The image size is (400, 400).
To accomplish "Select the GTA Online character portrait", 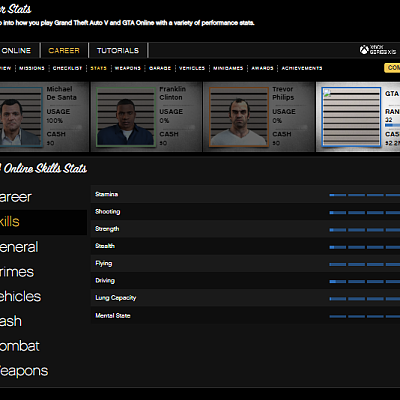I will 351,117.
